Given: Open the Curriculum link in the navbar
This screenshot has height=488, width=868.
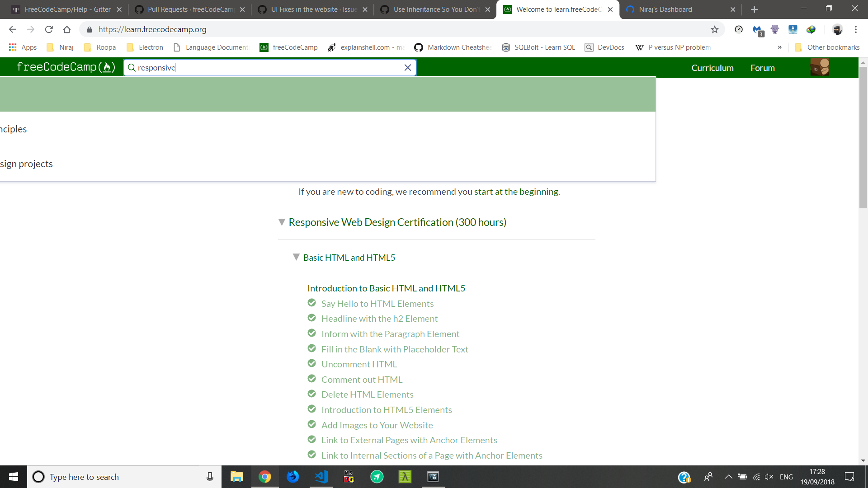Looking at the screenshot, I should pos(712,68).
